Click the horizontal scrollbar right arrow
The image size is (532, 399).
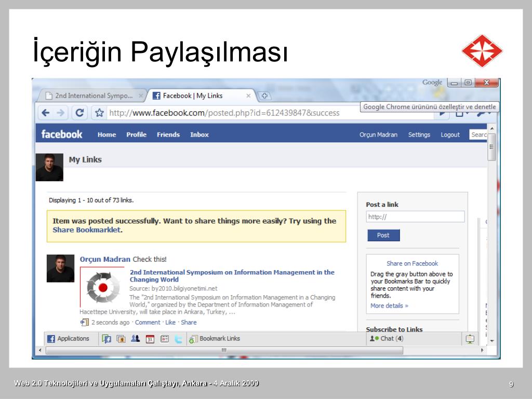coord(483,350)
